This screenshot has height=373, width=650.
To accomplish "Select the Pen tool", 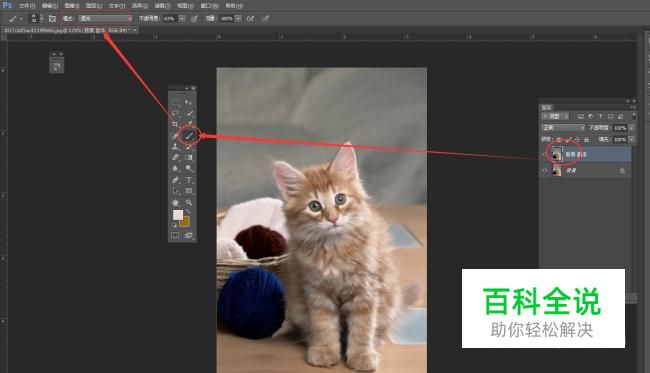I will coord(175,180).
